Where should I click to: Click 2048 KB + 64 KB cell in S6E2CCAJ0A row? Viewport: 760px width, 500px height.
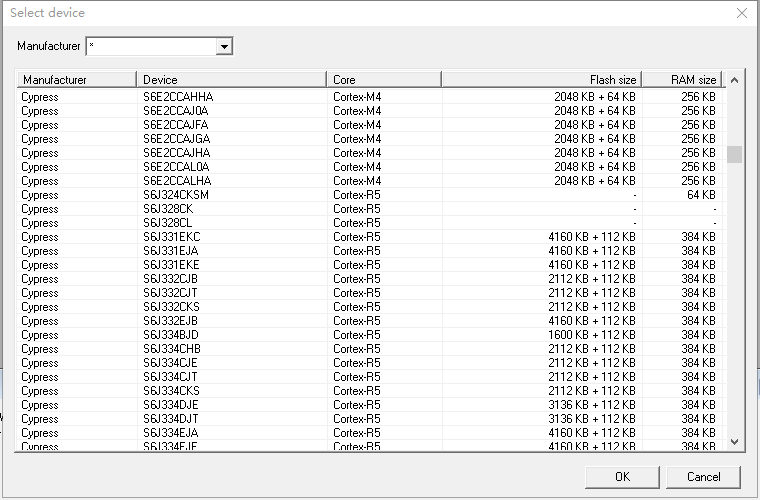point(595,111)
